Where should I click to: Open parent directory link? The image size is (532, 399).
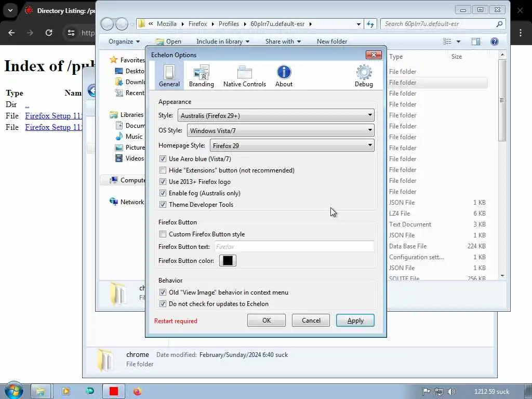point(27,104)
